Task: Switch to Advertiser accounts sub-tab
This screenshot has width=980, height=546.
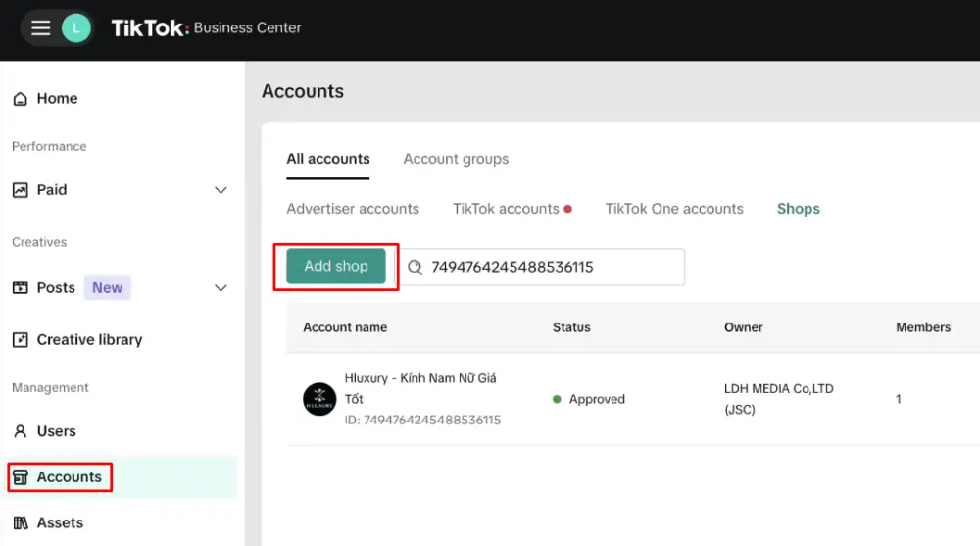Action: click(x=353, y=209)
